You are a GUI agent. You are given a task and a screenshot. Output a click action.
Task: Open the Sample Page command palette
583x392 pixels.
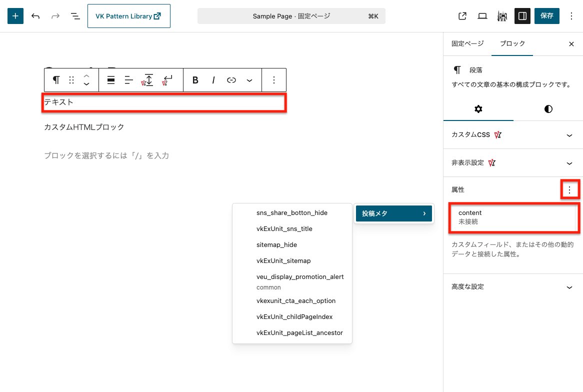point(291,16)
